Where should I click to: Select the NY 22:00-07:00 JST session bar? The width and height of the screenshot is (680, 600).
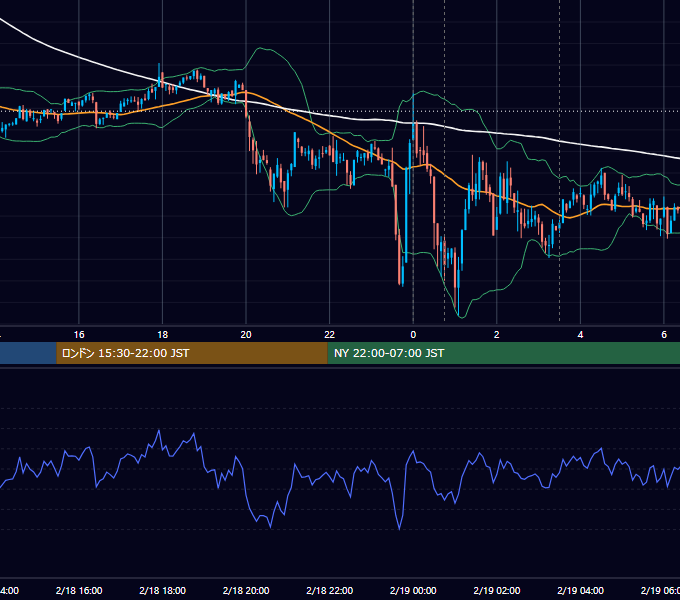coord(503,353)
